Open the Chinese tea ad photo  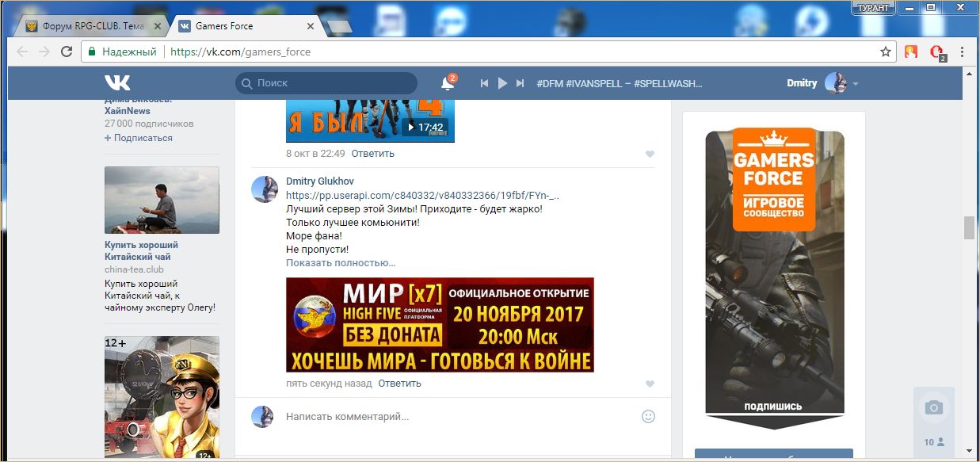tap(162, 200)
